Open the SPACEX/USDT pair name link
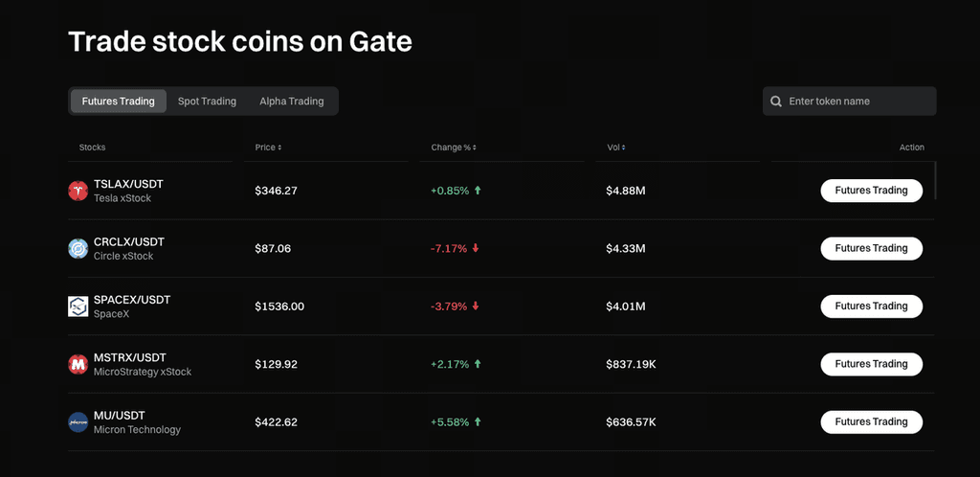Screen dimensions: 980x477 point(132,300)
